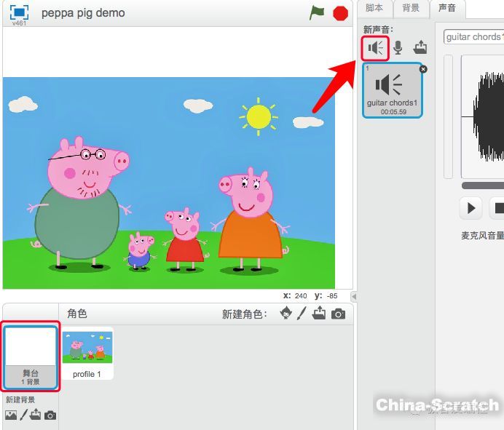Open camera for new backdrop
504x430 pixels.
pyautogui.click(x=50, y=415)
